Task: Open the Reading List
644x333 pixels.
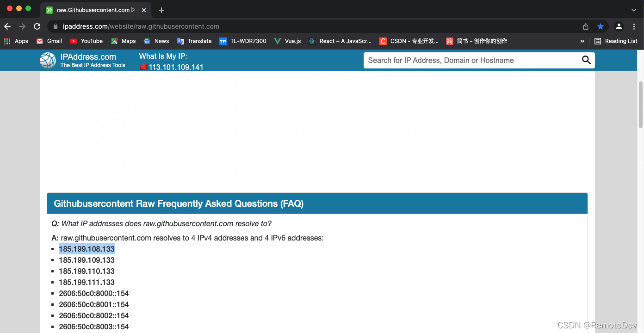Action: pyautogui.click(x=616, y=41)
